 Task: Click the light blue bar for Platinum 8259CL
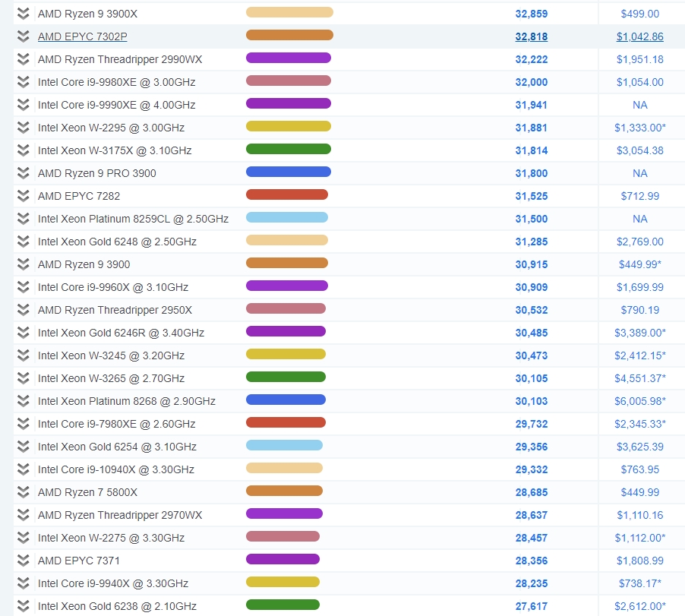[x=287, y=217]
